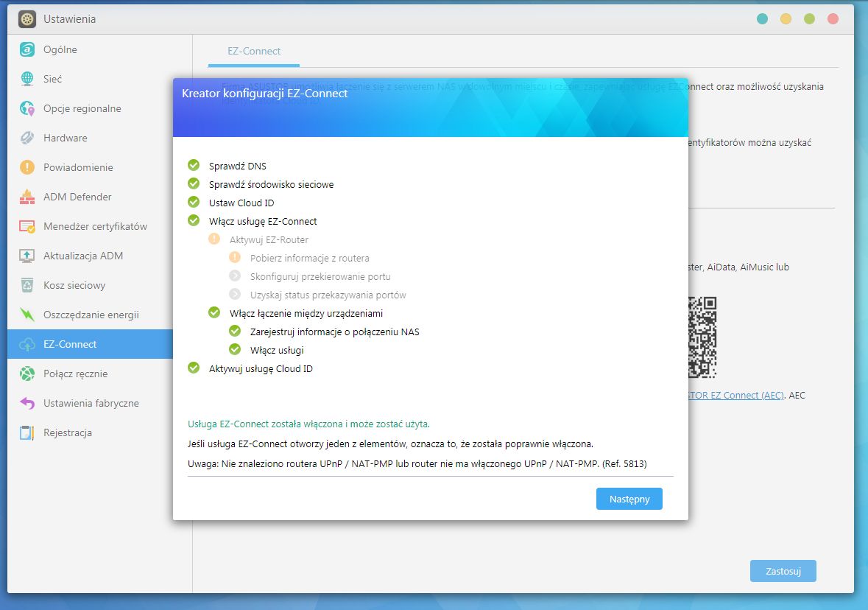The image size is (868, 610).
Task: Click the Kosz sieciowy recycle icon
Action: (27, 285)
